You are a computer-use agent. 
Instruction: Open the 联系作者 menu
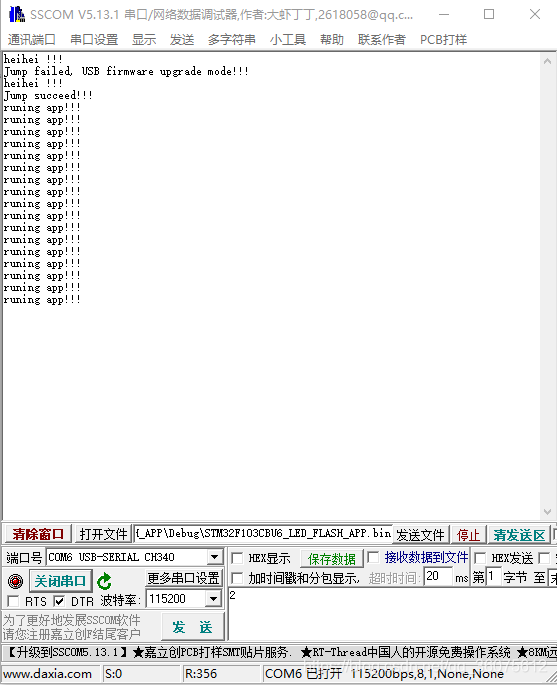click(x=382, y=40)
